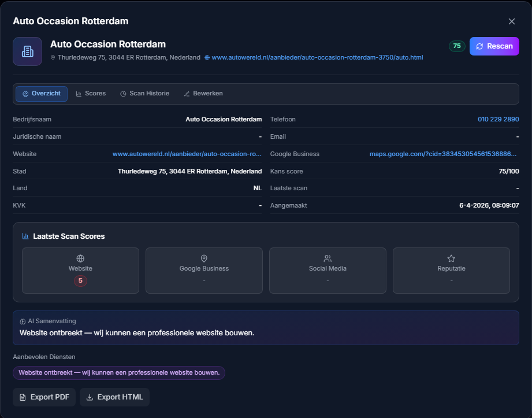Screen dimensions: 532x418
Task: Click the Land value NL
Action: (258, 188)
